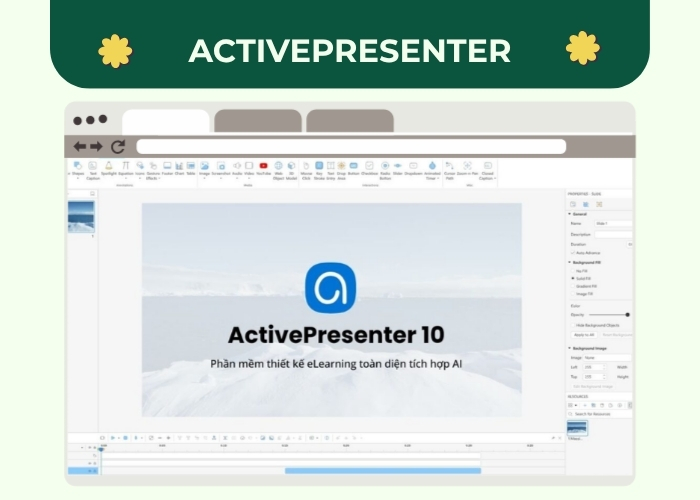
Task: Stop the timeline playback
Action: 125,438
